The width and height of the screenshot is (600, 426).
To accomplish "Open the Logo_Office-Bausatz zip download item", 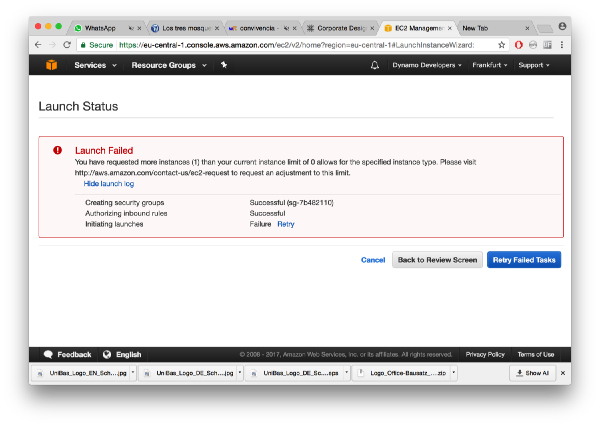I will pos(403,373).
